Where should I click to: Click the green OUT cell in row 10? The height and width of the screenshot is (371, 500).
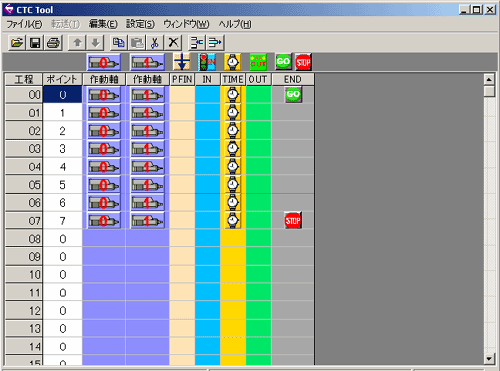pyautogui.click(x=258, y=275)
